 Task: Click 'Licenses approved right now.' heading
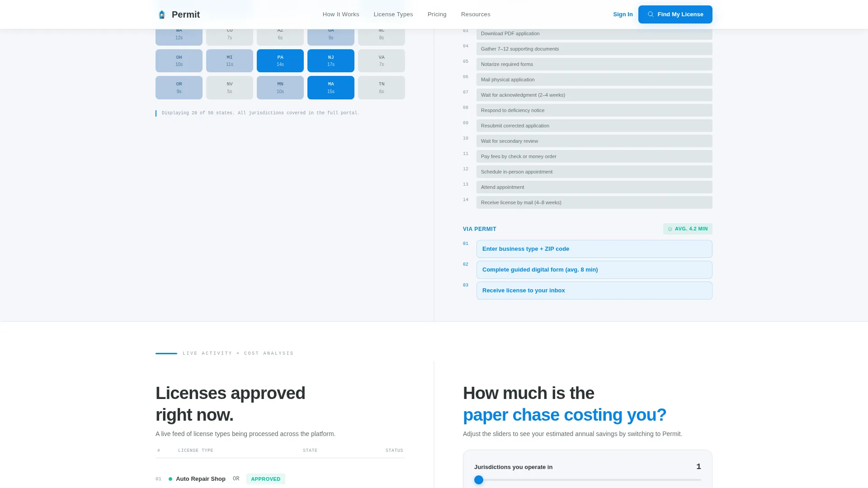(x=231, y=404)
